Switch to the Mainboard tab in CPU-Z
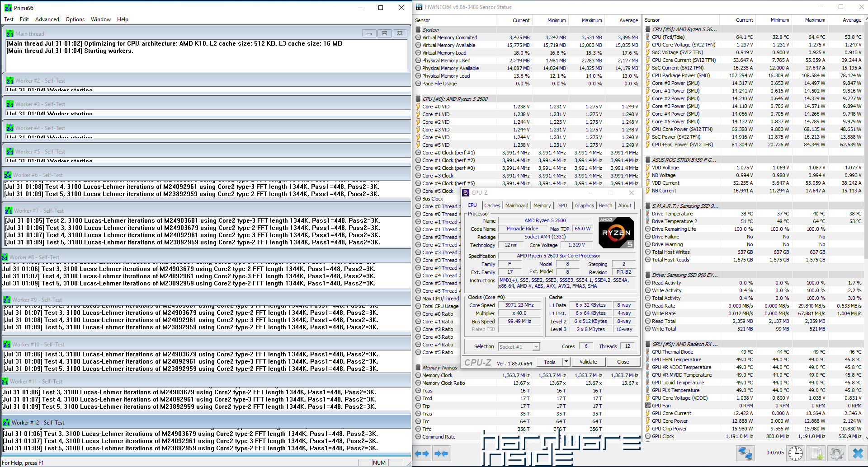 point(517,205)
